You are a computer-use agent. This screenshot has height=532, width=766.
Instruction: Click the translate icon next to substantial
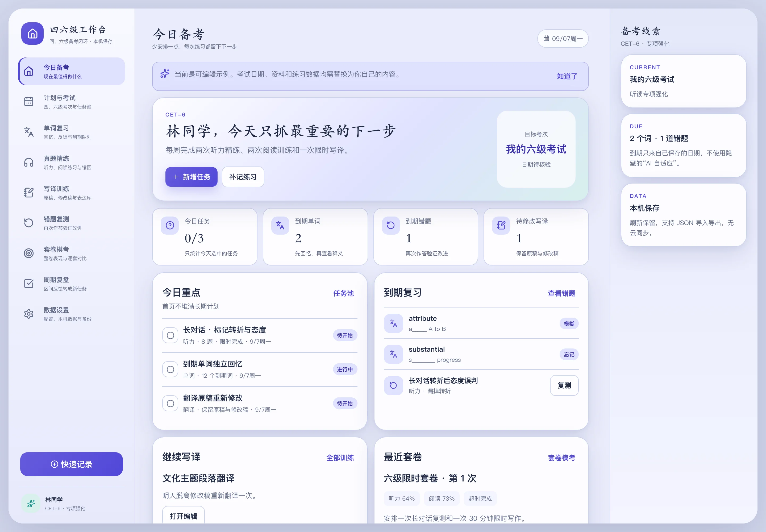tap(393, 354)
